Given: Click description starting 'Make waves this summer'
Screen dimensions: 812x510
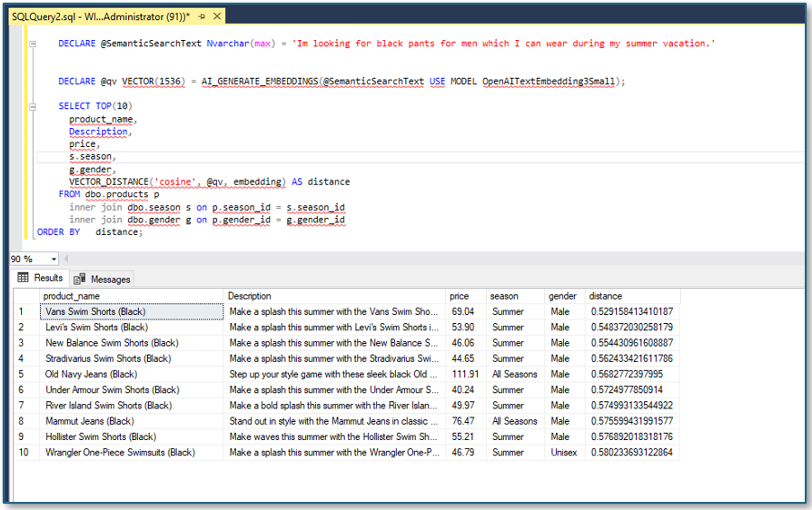Looking at the screenshot, I should tap(334, 436).
